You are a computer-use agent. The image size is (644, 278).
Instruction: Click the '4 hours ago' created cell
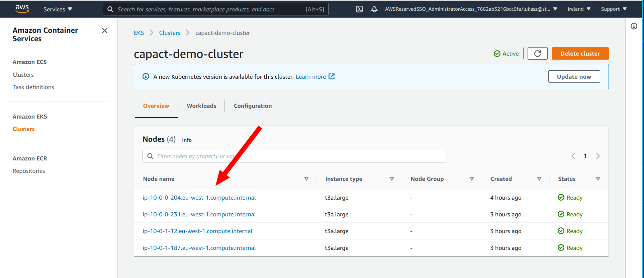tap(506, 198)
